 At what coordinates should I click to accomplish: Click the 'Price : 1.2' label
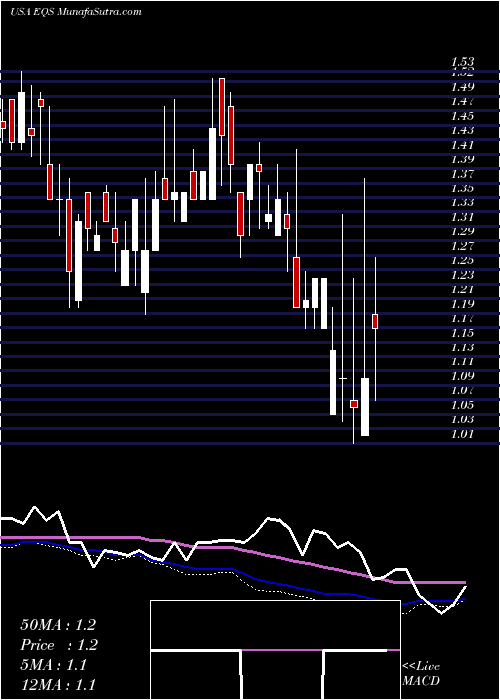[59, 645]
